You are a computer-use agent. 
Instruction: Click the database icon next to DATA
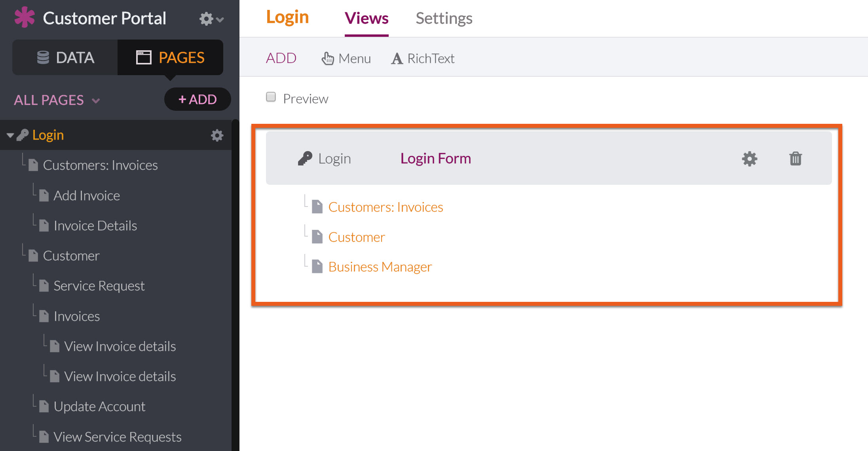pyautogui.click(x=43, y=57)
